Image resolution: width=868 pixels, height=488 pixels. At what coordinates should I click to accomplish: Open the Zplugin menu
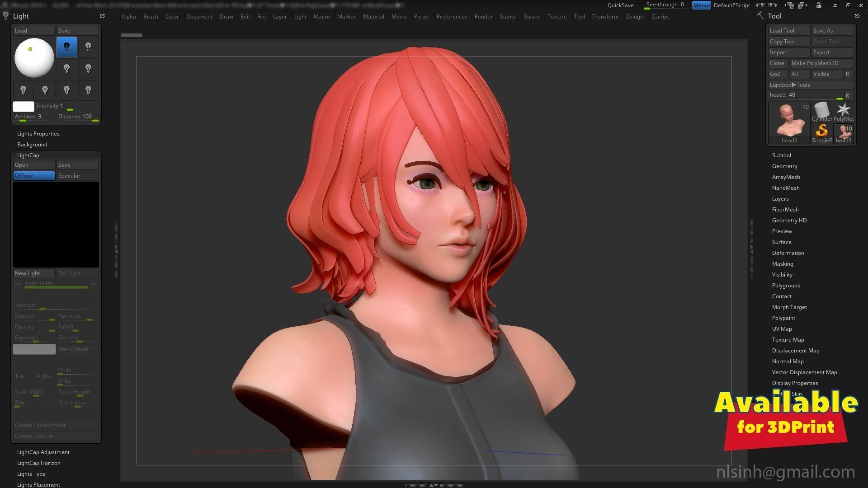635,17
